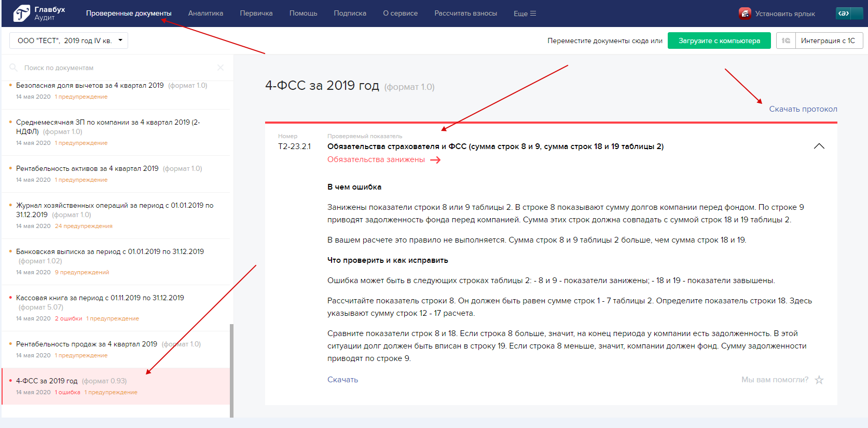Screen dimensions: 868x428
Task: Click the Скачать протокол link
Action: pos(803,109)
